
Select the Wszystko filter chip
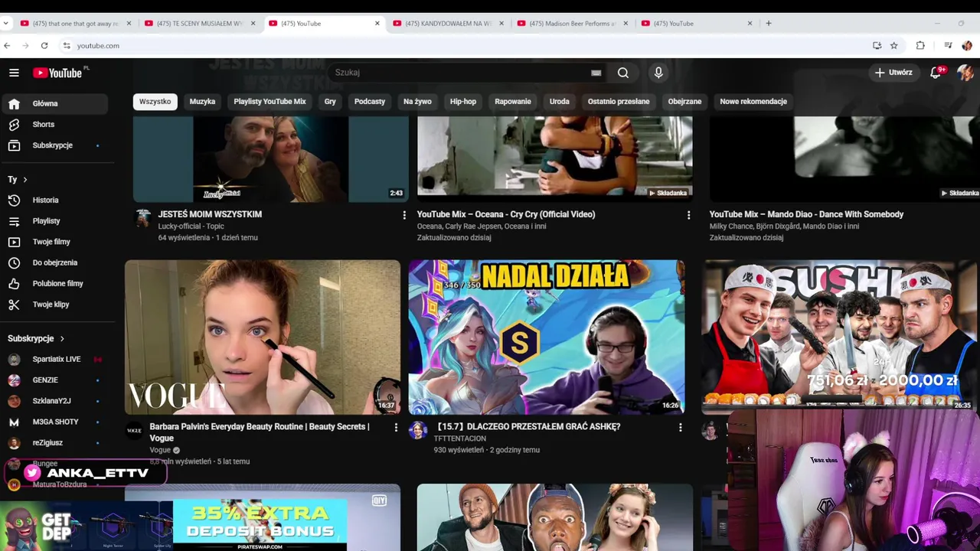(155, 101)
